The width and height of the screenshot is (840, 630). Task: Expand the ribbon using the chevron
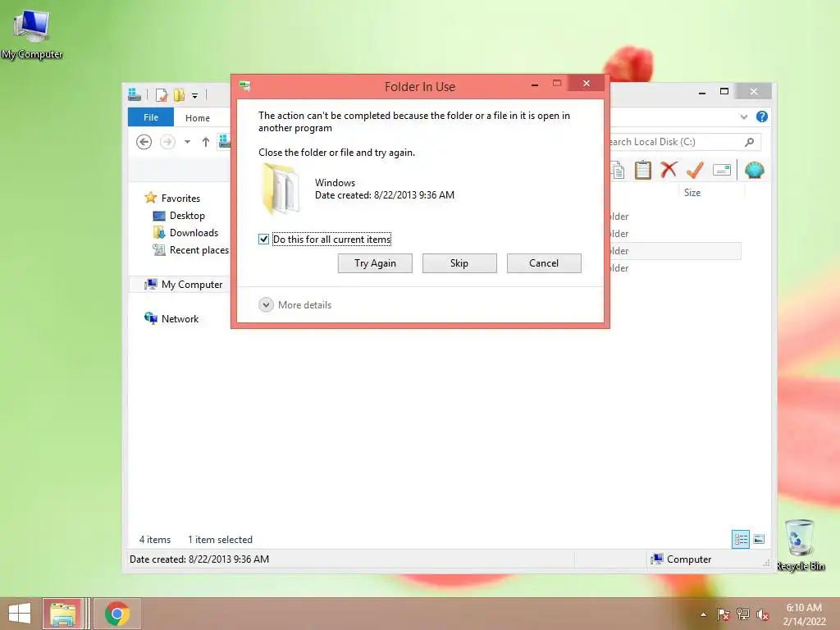coord(743,116)
